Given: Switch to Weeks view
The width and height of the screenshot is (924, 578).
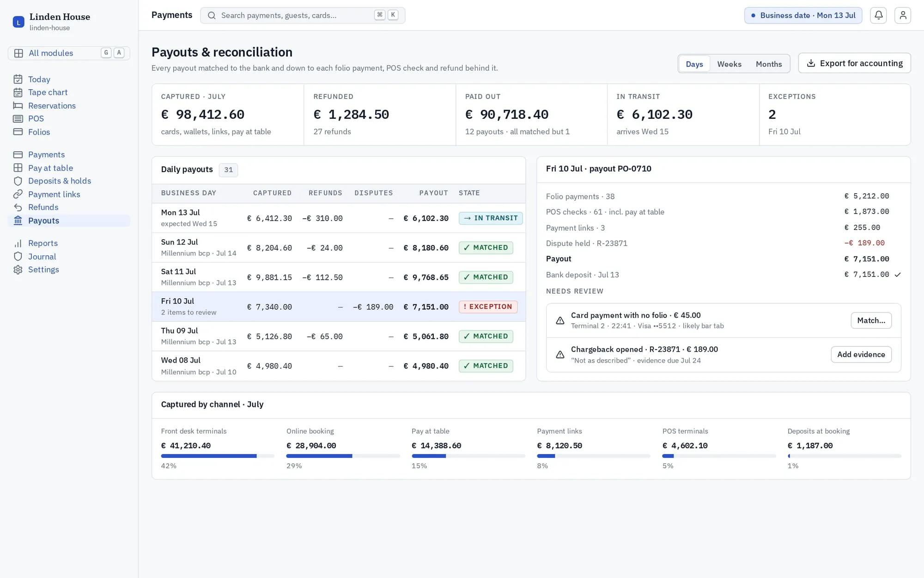Looking at the screenshot, I should [729, 64].
